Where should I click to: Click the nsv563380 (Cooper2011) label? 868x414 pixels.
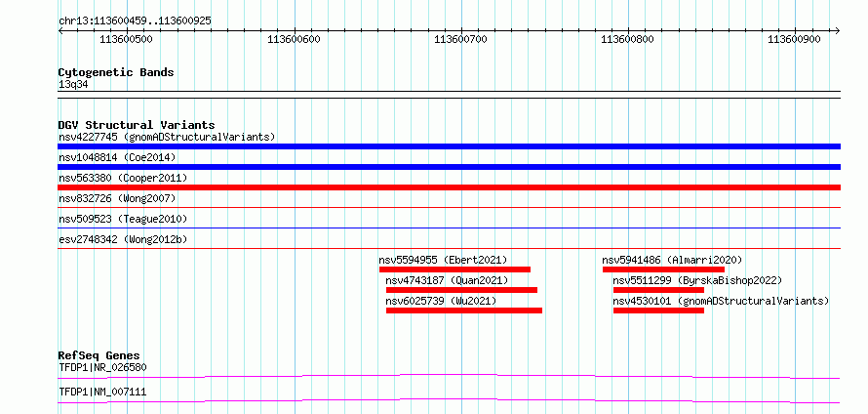[123, 178]
